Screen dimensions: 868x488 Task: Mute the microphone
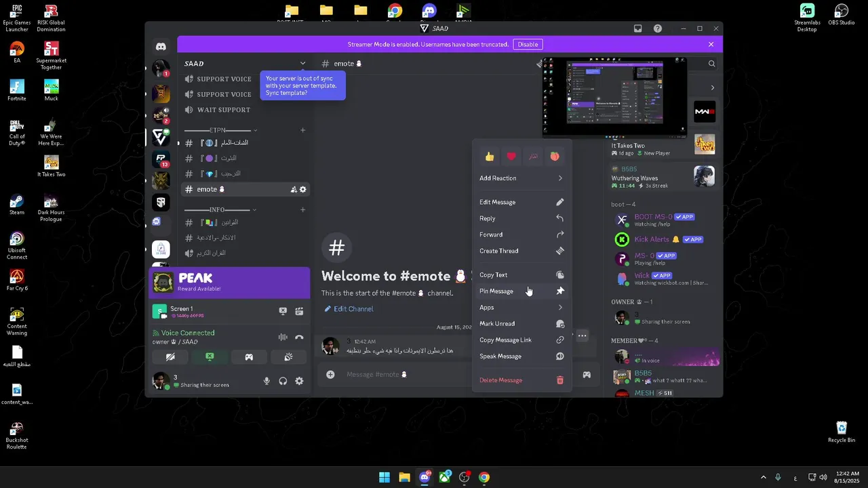[267, 381]
